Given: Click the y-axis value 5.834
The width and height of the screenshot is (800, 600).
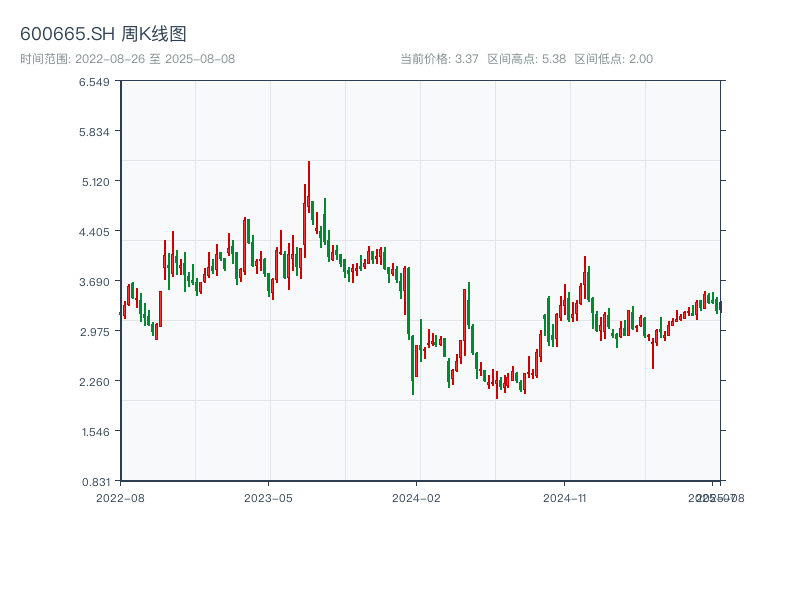Looking at the screenshot, I should coord(94,132).
